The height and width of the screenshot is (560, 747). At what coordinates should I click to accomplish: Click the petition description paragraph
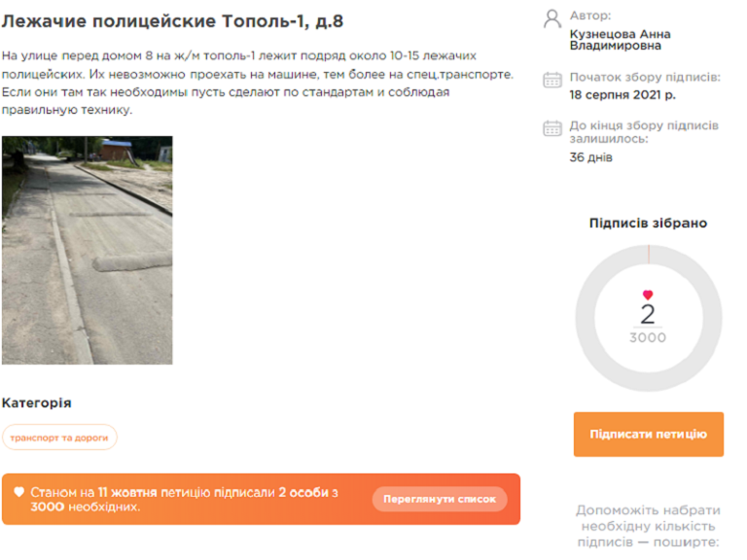click(x=257, y=83)
